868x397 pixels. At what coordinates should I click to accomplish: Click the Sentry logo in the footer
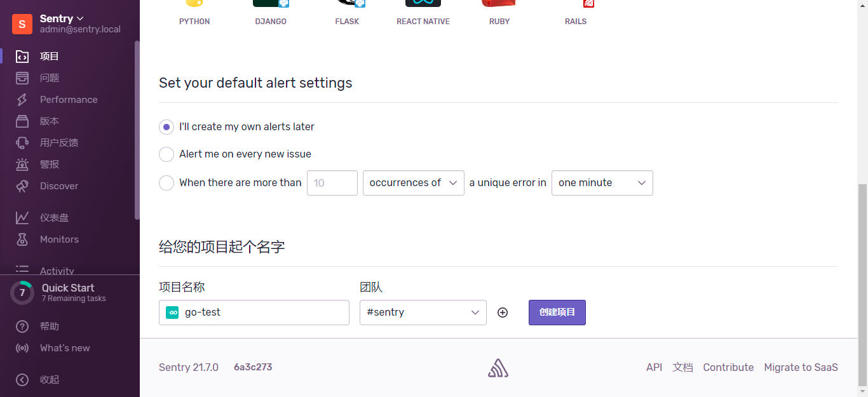coord(498,368)
